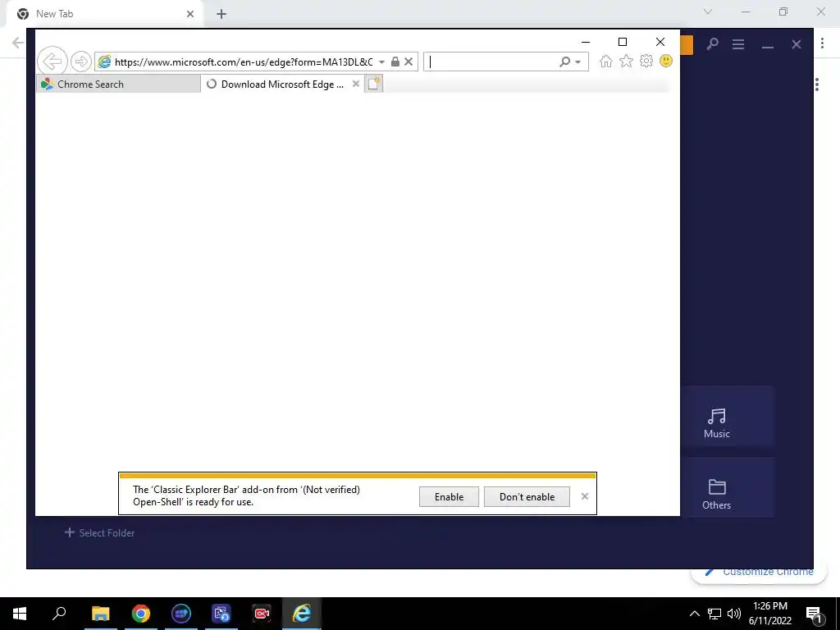Open Chrome three-dot menu
The width and height of the screenshot is (840, 630).
822,43
